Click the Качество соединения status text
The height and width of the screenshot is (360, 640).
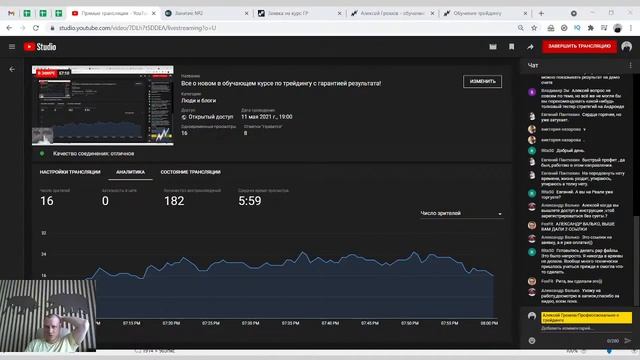[93, 153]
